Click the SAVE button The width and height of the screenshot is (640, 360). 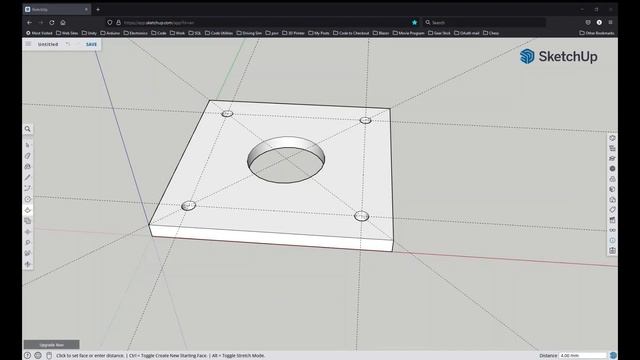pyautogui.click(x=91, y=44)
